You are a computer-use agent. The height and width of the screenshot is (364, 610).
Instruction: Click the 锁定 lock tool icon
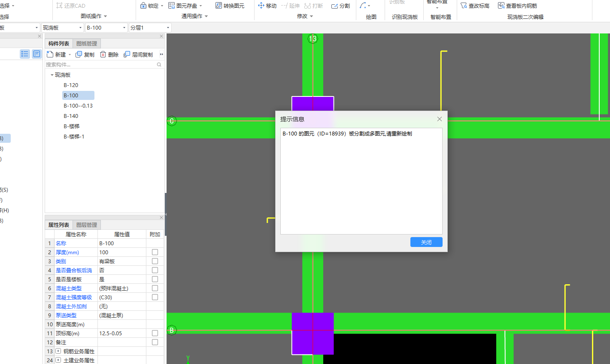[x=143, y=6]
